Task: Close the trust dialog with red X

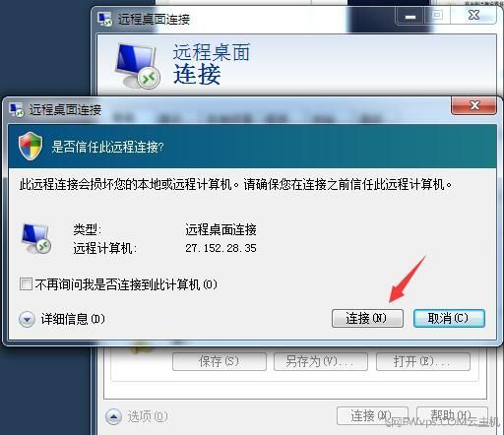Action: [473, 105]
